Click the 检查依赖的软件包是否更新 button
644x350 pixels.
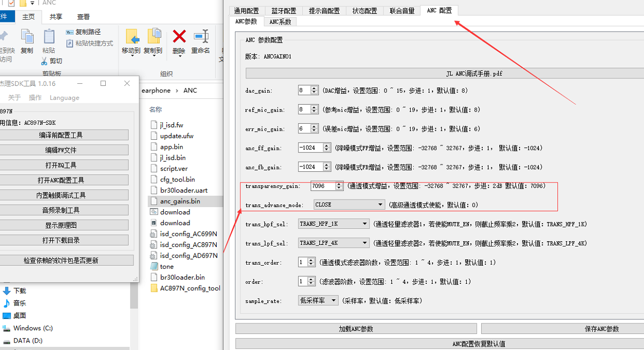click(x=67, y=260)
